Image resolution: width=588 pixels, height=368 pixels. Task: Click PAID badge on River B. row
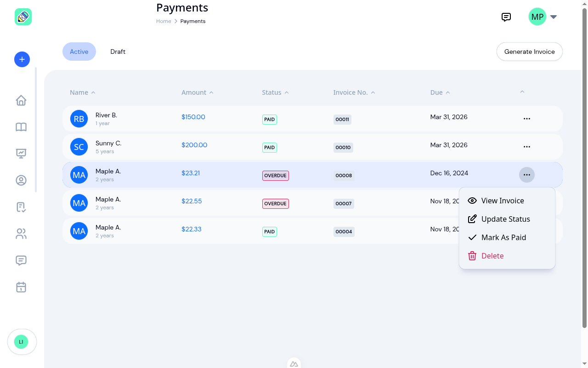(270, 120)
